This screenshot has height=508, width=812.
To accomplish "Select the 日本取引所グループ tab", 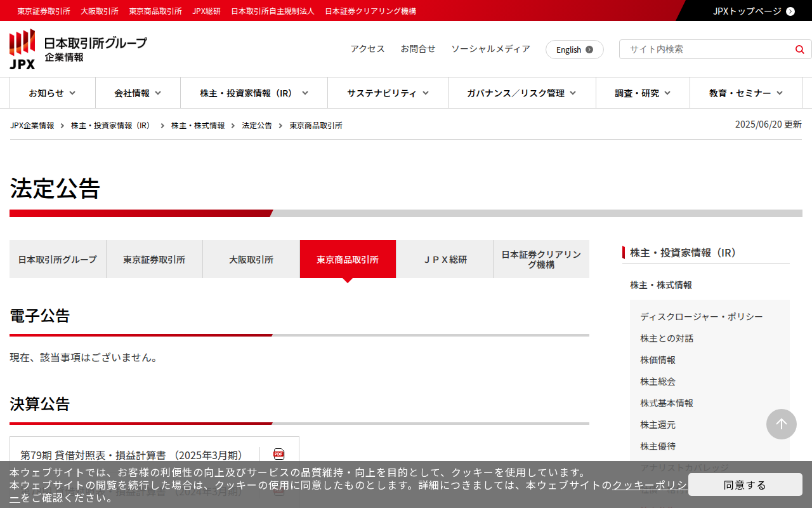I will point(58,259).
